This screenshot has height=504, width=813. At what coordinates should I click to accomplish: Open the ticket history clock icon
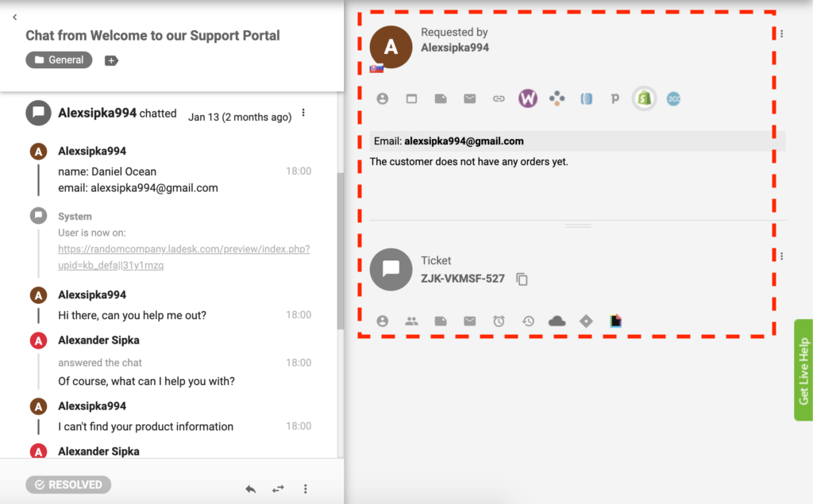[x=527, y=321]
